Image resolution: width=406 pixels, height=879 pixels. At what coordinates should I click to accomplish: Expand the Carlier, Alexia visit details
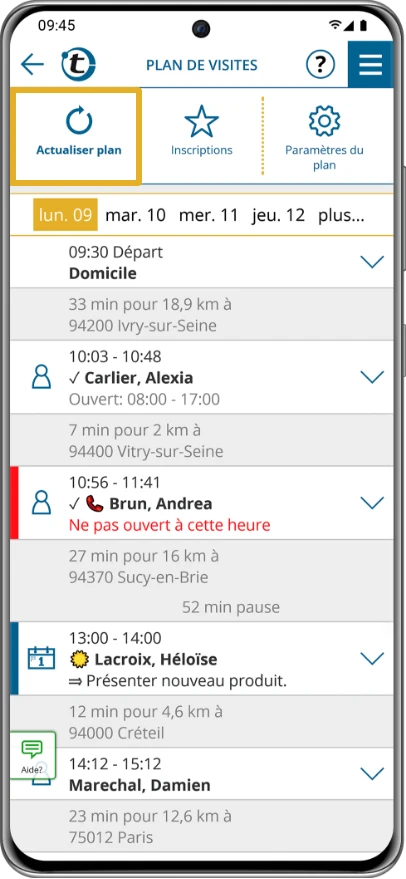pyautogui.click(x=372, y=377)
